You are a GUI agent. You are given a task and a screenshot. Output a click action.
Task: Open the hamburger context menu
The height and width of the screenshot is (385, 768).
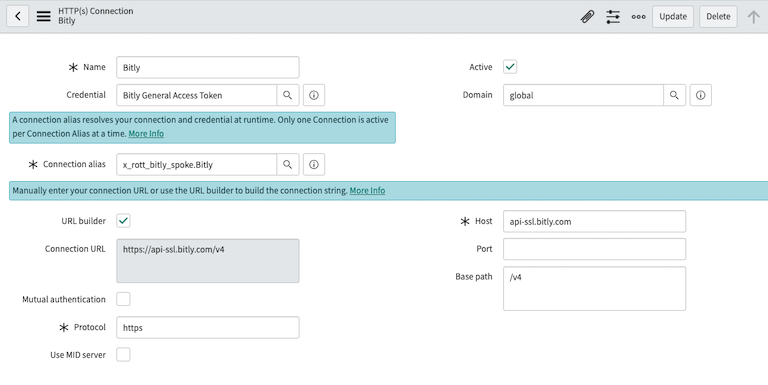44,16
